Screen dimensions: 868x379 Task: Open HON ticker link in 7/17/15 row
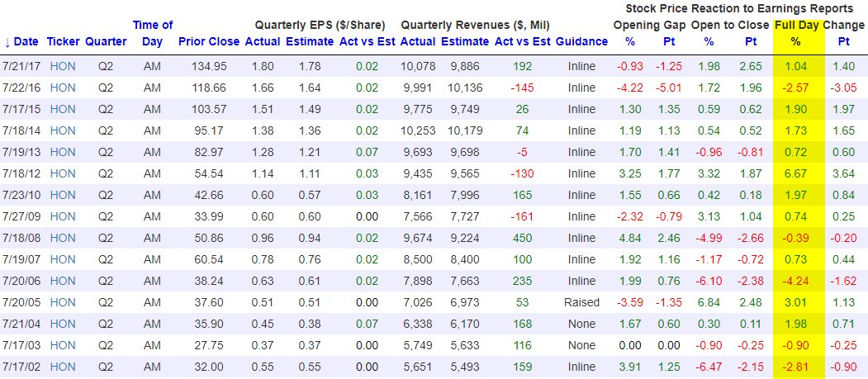pyautogui.click(x=63, y=110)
